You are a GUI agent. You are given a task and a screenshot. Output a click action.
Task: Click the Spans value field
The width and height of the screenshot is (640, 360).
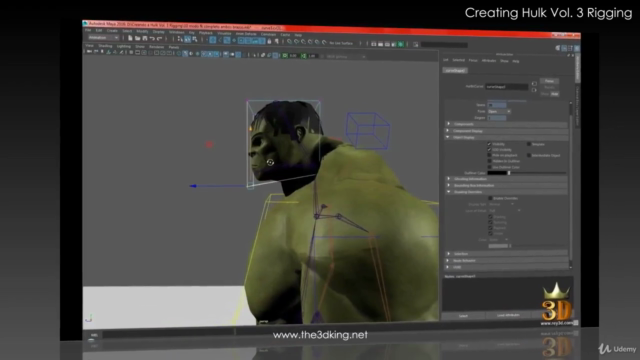pos(497,105)
